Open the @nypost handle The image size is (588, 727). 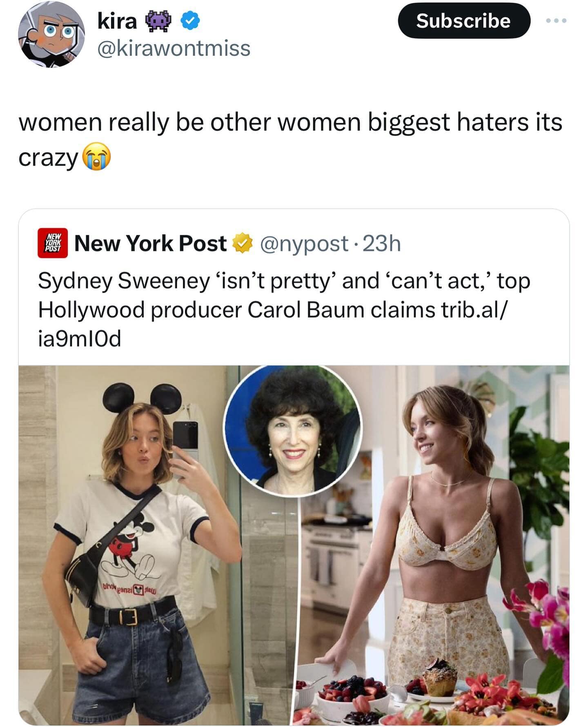point(304,244)
